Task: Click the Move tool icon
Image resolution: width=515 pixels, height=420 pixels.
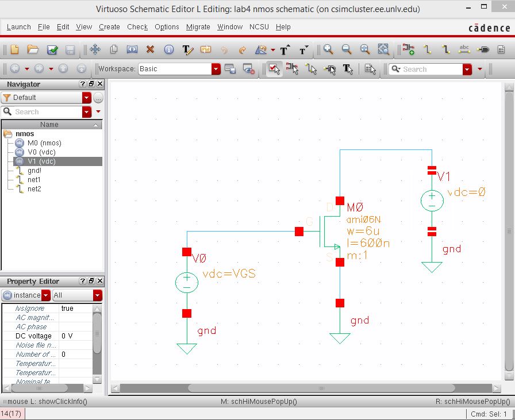Action: (x=95, y=50)
